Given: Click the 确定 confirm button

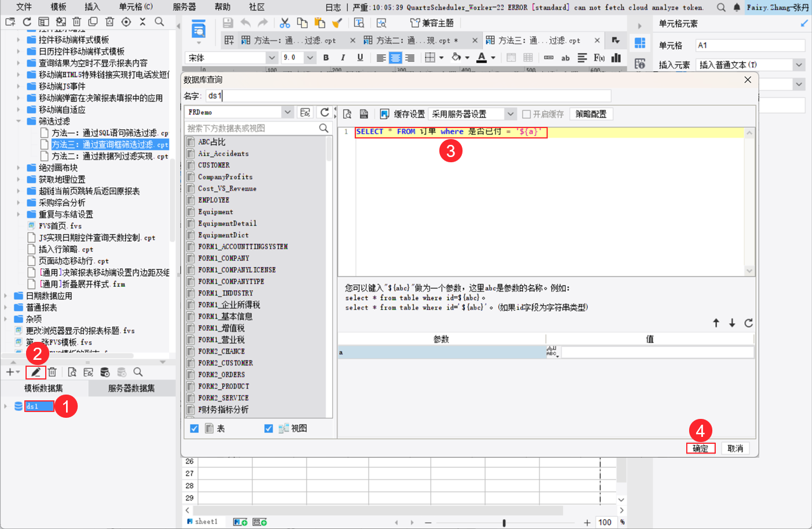Looking at the screenshot, I should click(x=701, y=448).
